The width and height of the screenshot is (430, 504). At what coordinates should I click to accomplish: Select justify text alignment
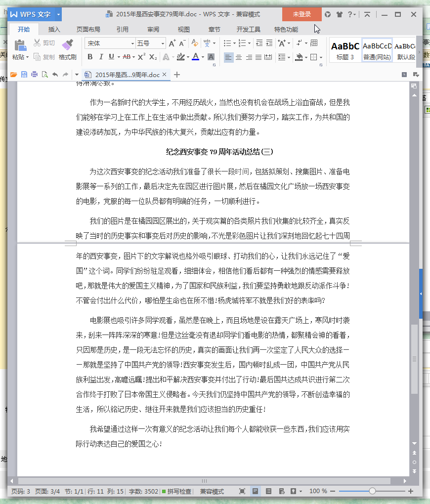click(x=258, y=57)
